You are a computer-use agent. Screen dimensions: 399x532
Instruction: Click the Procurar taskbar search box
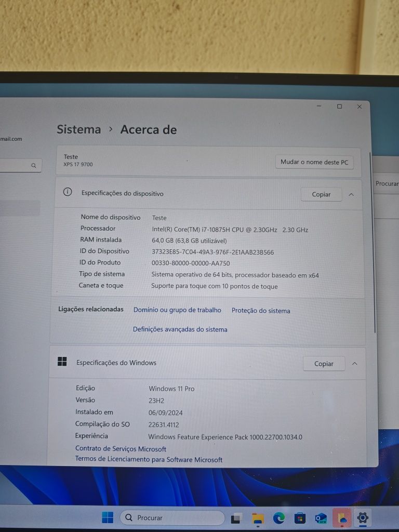tap(172, 518)
